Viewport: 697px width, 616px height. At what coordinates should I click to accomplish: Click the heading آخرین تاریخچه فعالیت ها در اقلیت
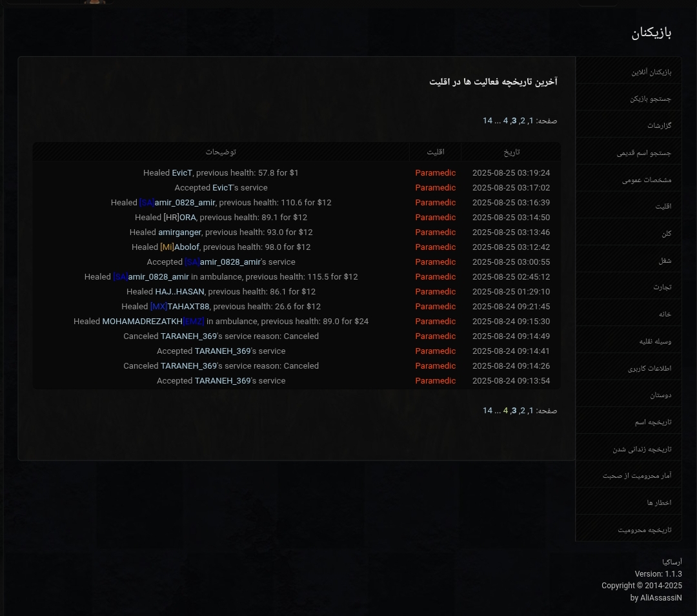(x=493, y=81)
